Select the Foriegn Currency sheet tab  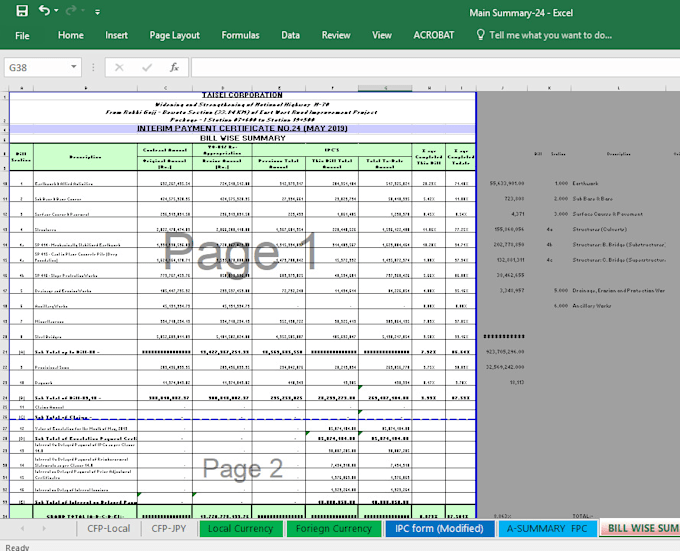(x=333, y=528)
